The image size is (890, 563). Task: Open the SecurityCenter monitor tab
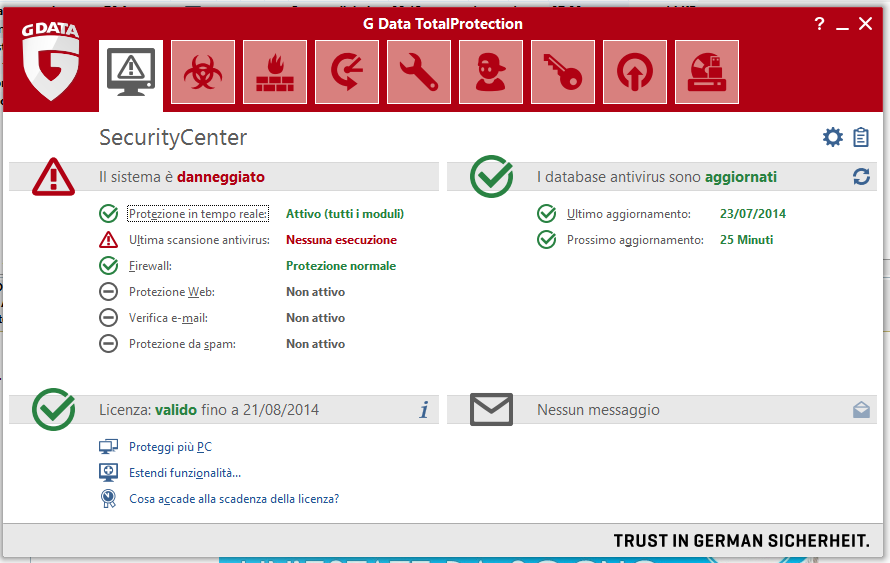point(131,73)
